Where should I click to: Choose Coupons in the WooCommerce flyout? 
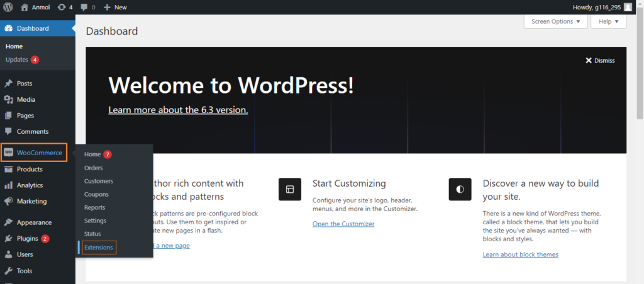(96, 194)
